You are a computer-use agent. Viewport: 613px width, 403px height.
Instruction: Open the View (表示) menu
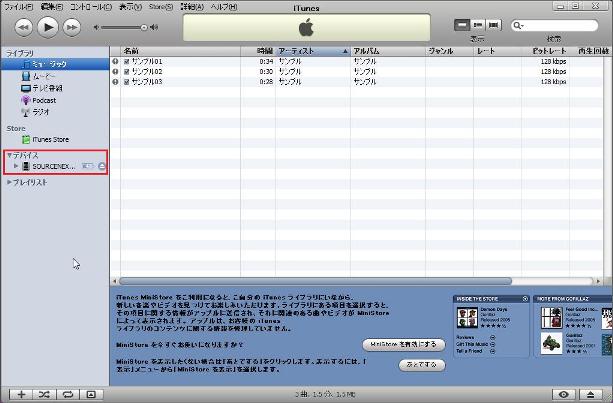(x=130, y=7)
